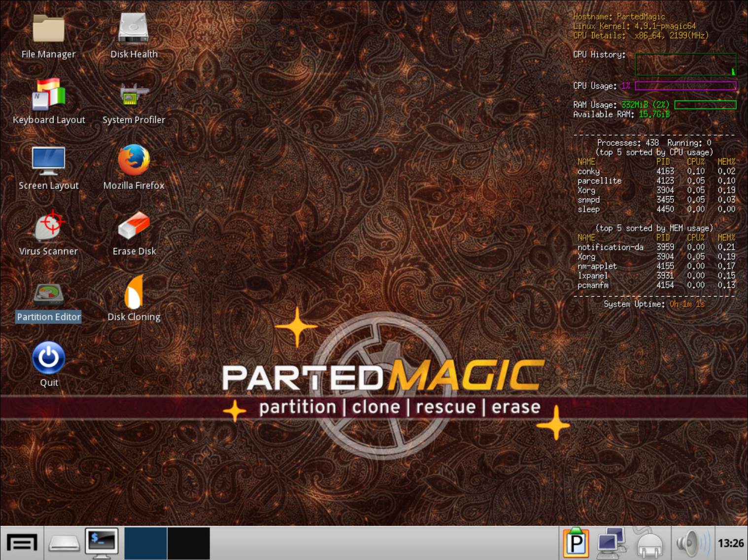Click the drive icon beside the menu button
This screenshot has width=748, height=560.
click(x=64, y=543)
